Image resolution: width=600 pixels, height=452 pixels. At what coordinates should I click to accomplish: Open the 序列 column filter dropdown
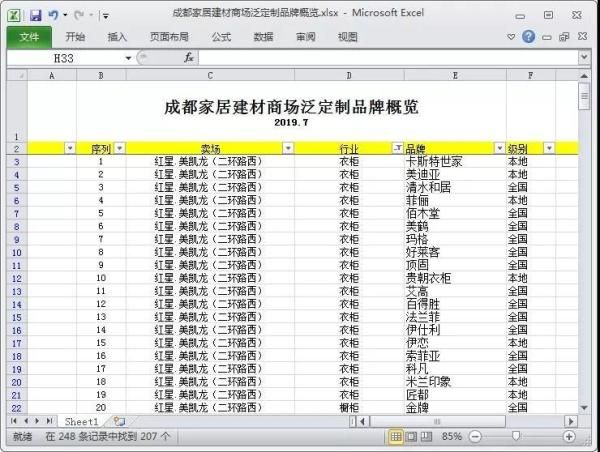tap(120, 148)
